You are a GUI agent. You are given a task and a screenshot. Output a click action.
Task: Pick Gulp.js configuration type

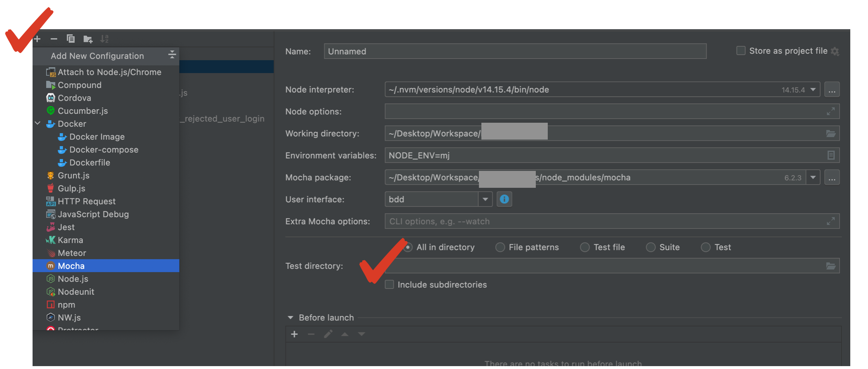(x=106, y=188)
